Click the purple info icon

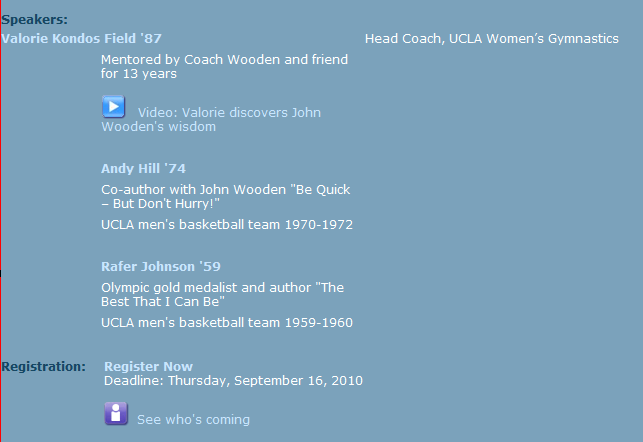point(116,413)
